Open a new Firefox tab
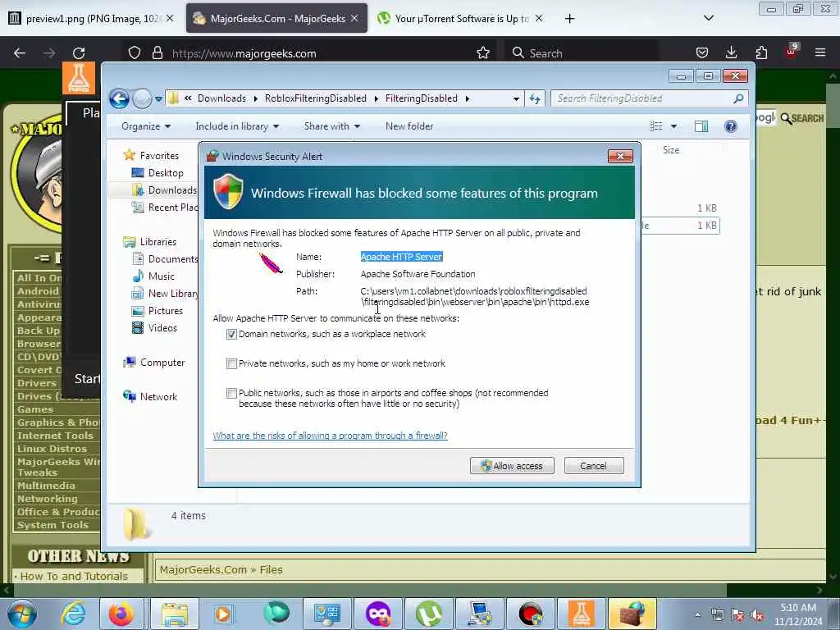Screen dimensions: 840x630 (569, 19)
